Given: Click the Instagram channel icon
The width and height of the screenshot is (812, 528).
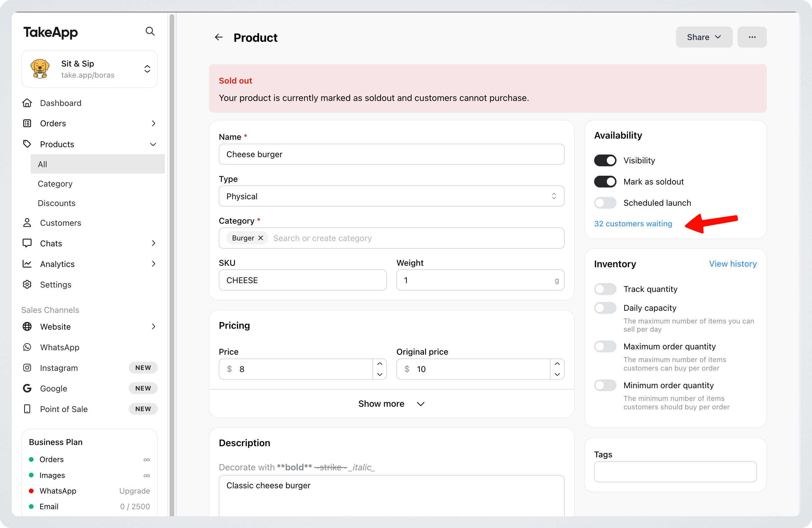Looking at the screenshot, I should point(27,368).
